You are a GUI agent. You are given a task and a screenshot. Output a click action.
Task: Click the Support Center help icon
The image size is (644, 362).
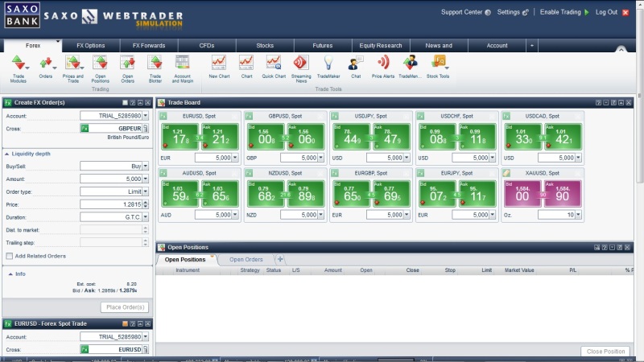pos(488,12)
